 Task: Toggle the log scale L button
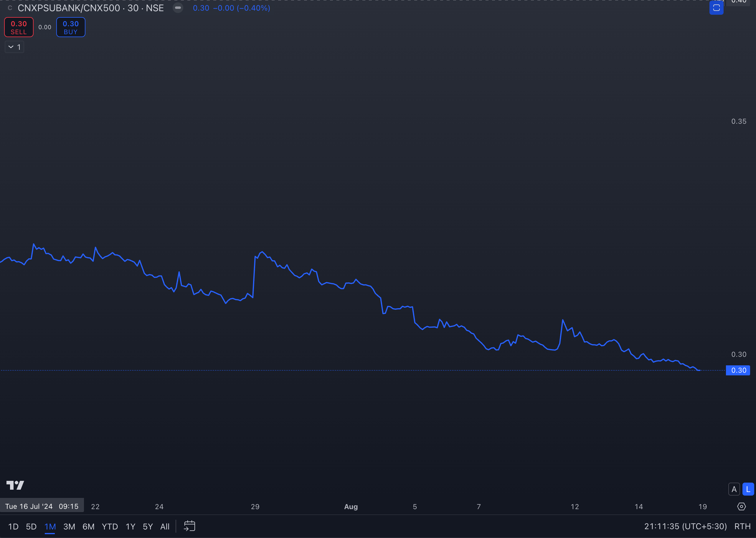click(748, 489)
